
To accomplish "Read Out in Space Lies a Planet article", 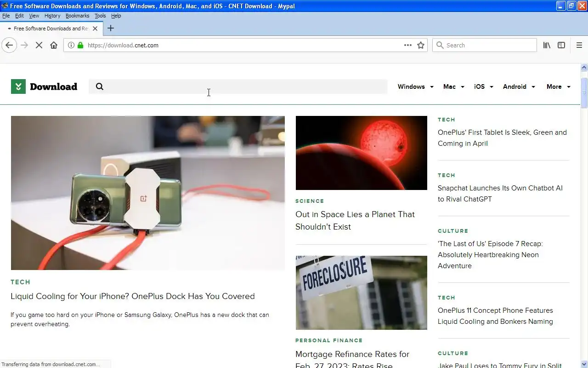I will [355, 220].
